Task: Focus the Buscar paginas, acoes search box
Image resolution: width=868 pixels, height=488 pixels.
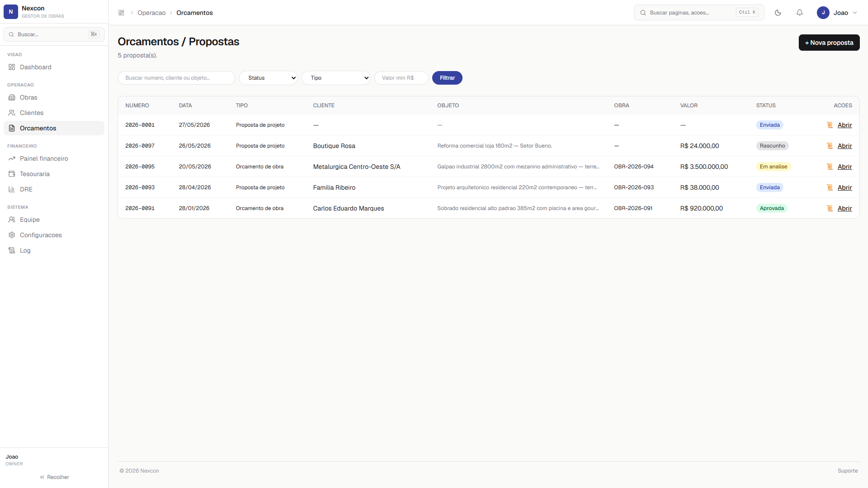Action: [699, 13]
